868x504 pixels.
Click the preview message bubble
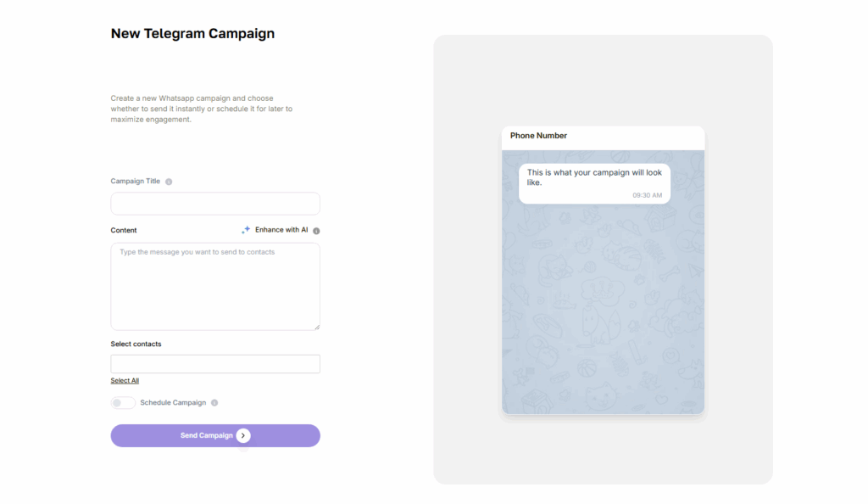pos(594,183)
